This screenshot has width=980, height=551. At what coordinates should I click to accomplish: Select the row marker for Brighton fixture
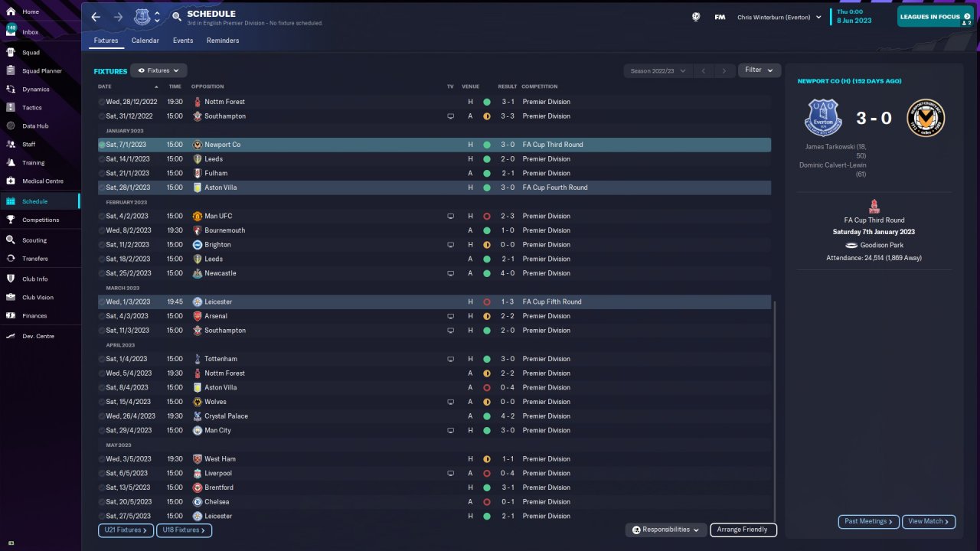coord(102,245)
